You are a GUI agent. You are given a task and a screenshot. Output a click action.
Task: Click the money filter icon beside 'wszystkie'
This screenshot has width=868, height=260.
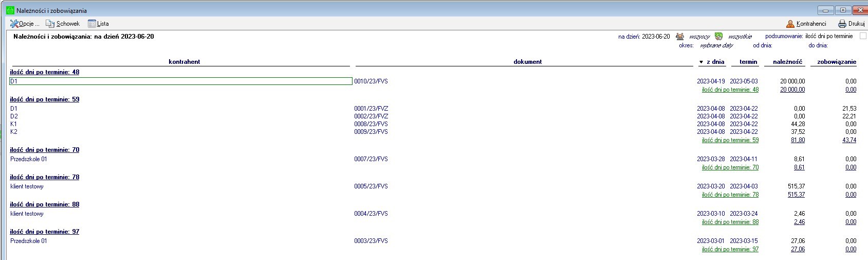coord(719,37)
